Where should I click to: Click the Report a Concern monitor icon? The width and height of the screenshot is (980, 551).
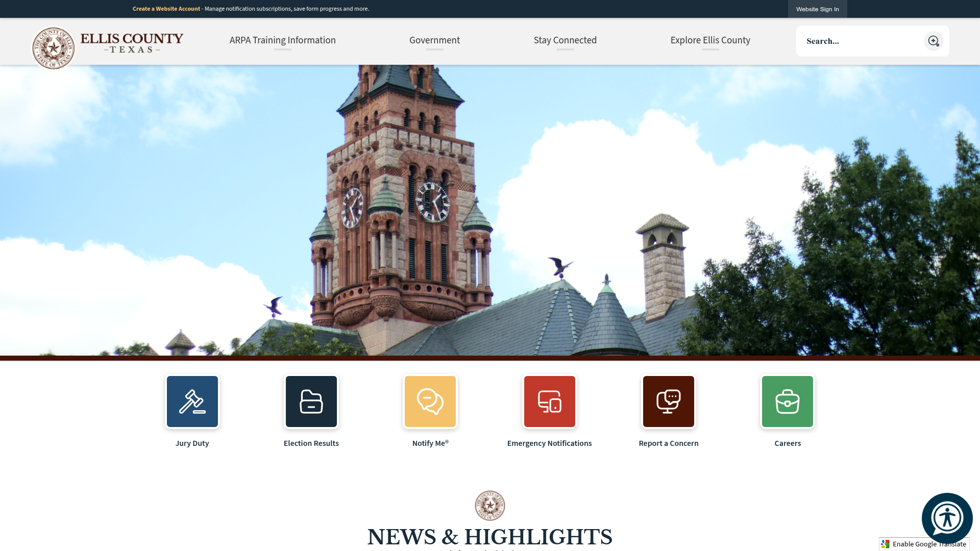coord(669,402)
